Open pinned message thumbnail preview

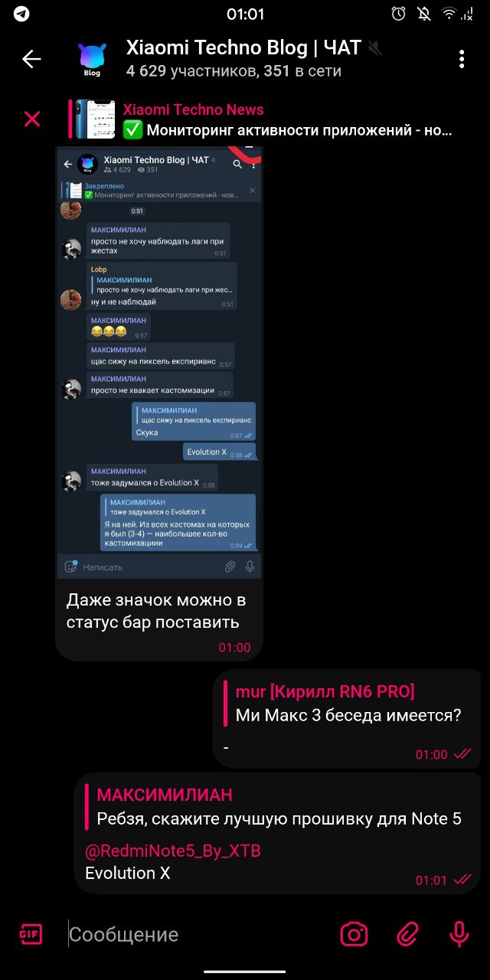tap(95, 119)
